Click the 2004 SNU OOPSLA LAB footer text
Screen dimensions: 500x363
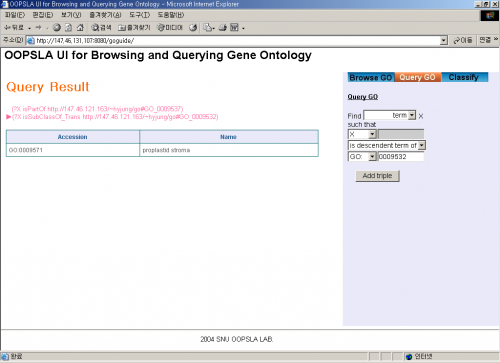[237, 339]
